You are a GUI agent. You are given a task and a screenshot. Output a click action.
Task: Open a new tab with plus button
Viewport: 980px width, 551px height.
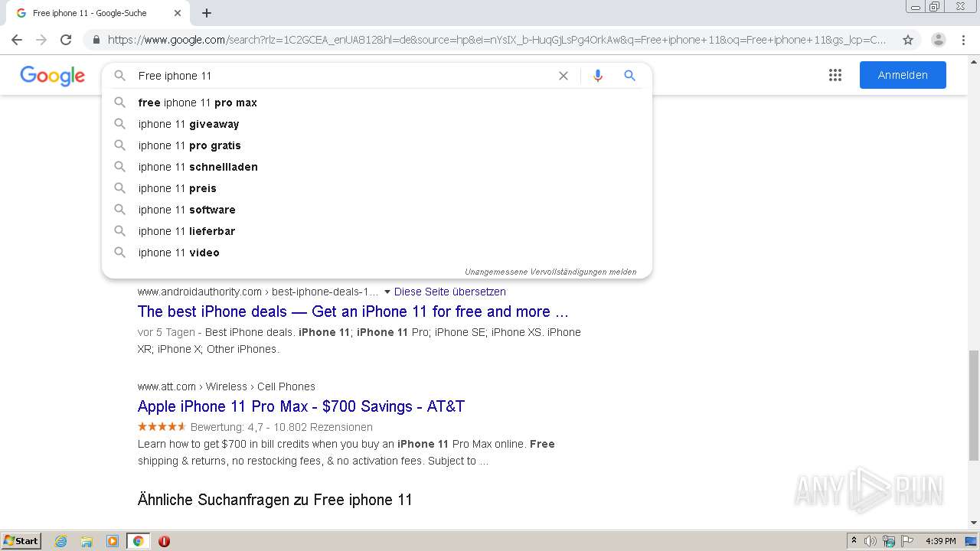pyautogui.click(x=207, y=13)
